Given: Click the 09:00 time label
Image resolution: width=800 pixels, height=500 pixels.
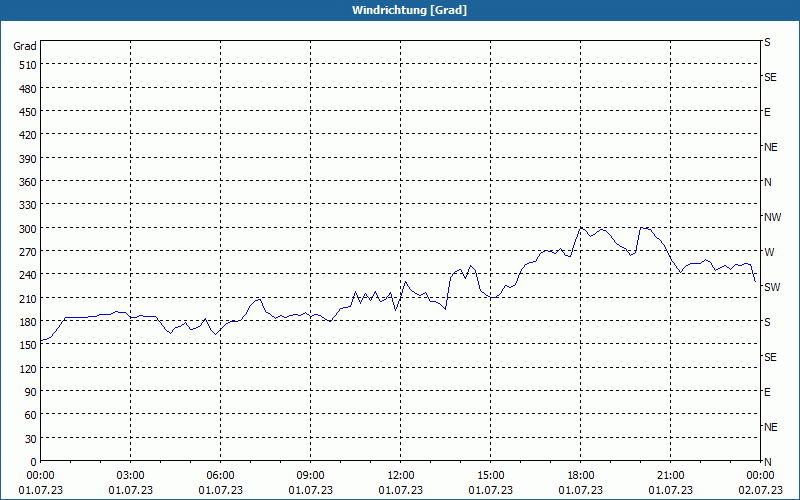Looking at the screenshot, I should pos(310,476).
